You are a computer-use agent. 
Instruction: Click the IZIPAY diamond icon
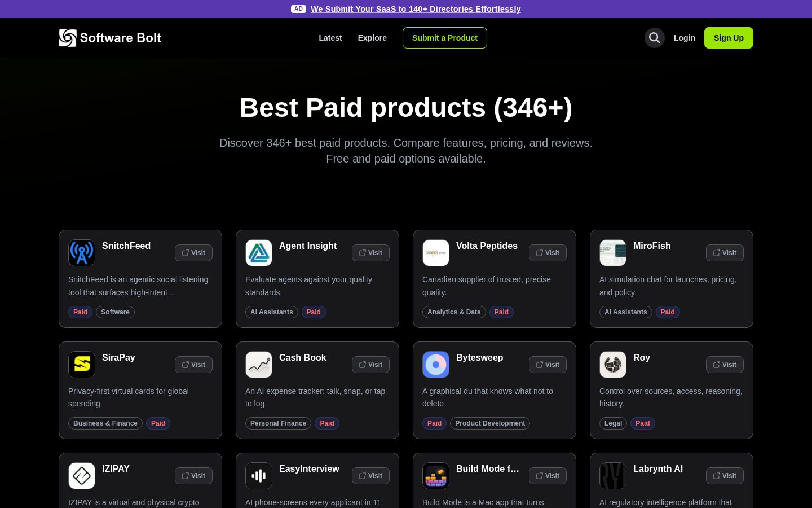tap(82, 476)
